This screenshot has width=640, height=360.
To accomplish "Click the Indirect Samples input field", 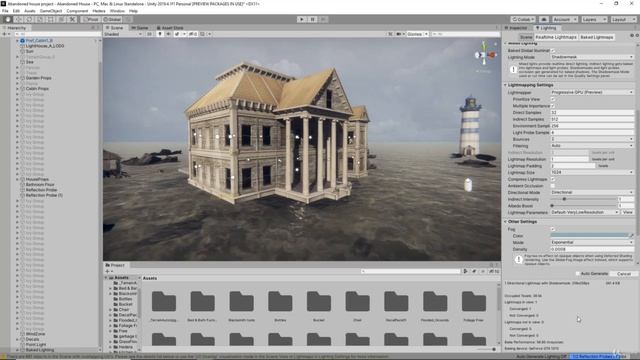I will [592, 119].
